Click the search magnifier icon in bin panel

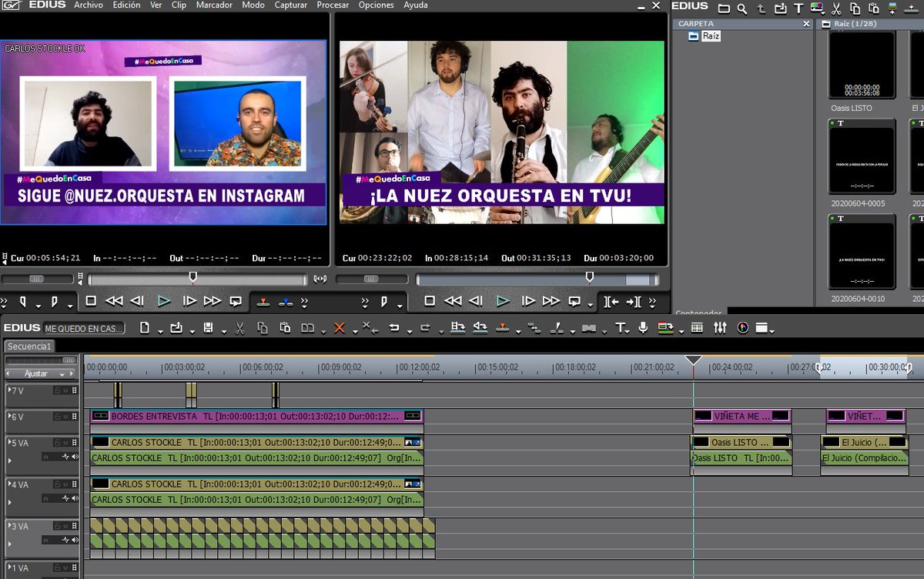coord(742,8)
